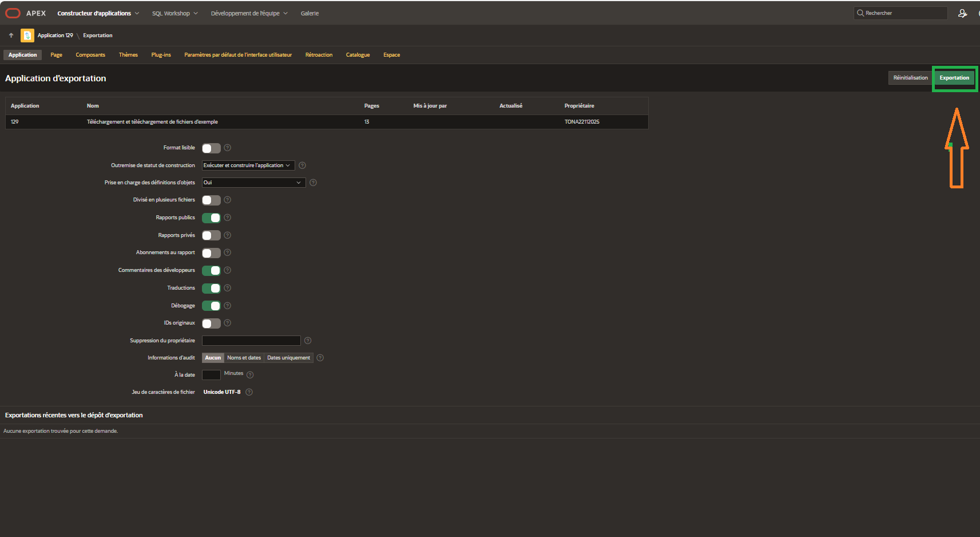Viewport: 980px width, 537px height.
Task: Open the Constructeur d'applications menu
Action: [x=98, y=13]
